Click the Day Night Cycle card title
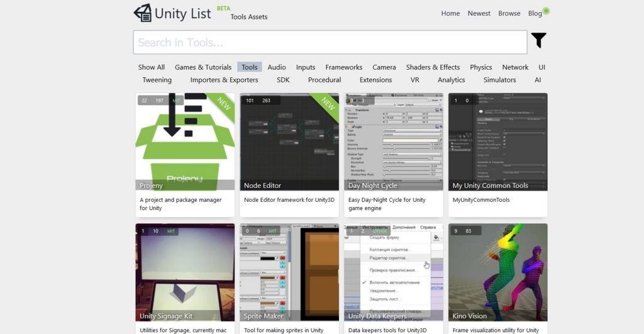644x334 pixels. point(372,186)
